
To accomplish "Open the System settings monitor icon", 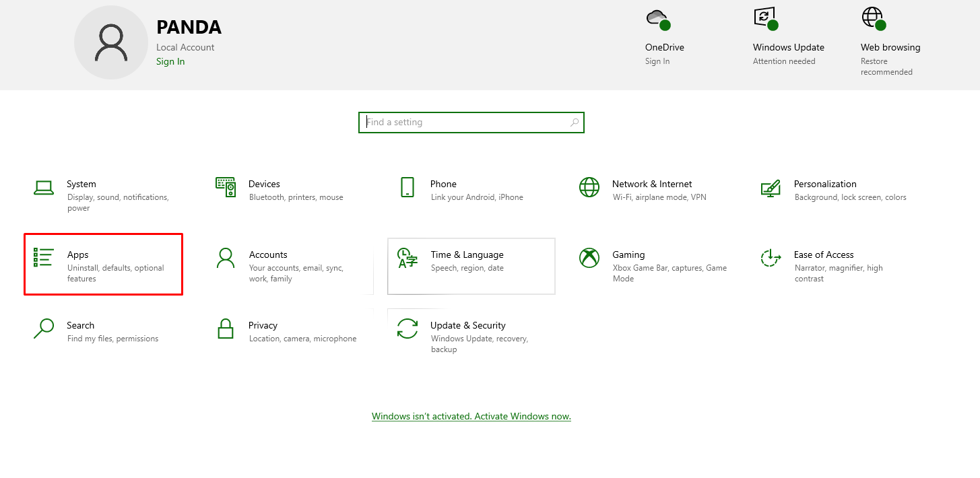I will (x=44, y=188).
